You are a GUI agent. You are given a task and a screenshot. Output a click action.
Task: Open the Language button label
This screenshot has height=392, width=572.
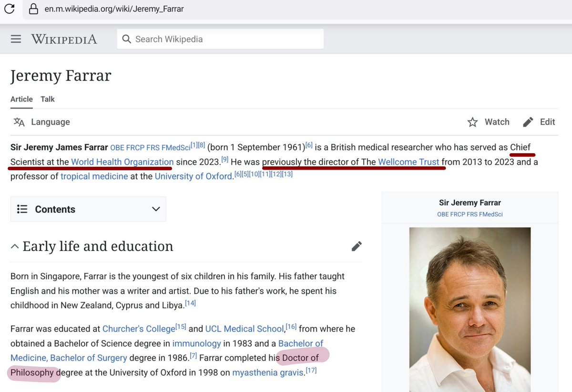(51, 122)
